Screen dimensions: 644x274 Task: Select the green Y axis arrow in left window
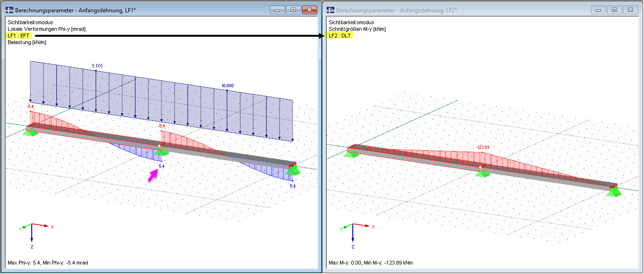pos(23,227)
